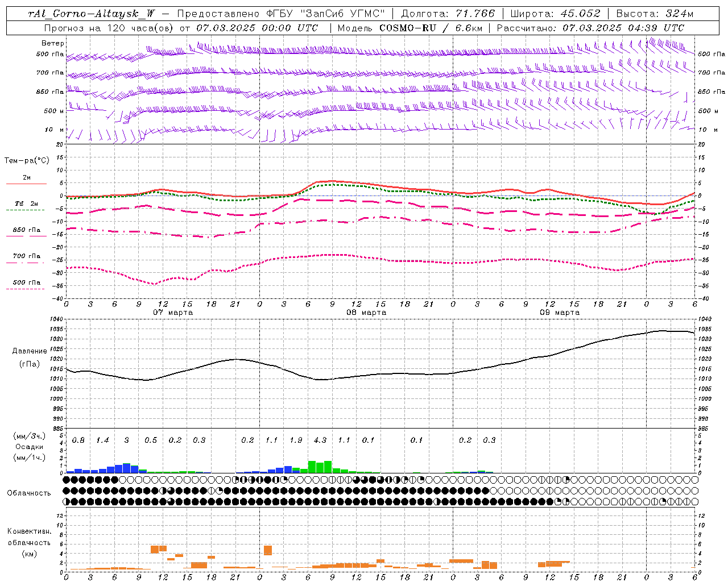Screen dimensions: 728x582
Task: Click the 1.4 precipitation total value
Action: click(x=102, y=440)
